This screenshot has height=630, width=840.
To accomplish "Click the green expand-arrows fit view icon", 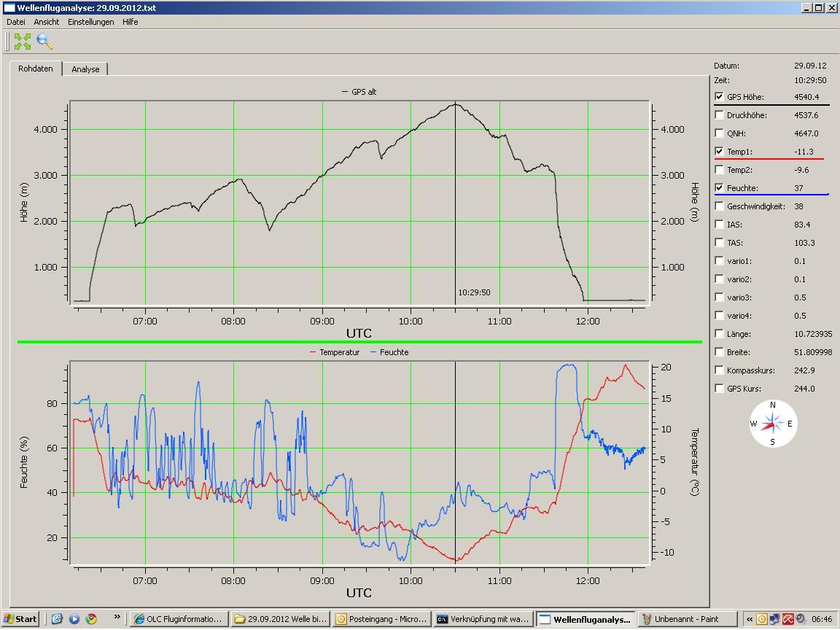I will (23, 42).
